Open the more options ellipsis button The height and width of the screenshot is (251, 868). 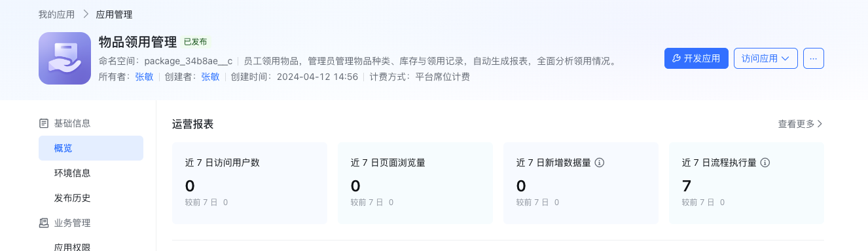point(814,58)
